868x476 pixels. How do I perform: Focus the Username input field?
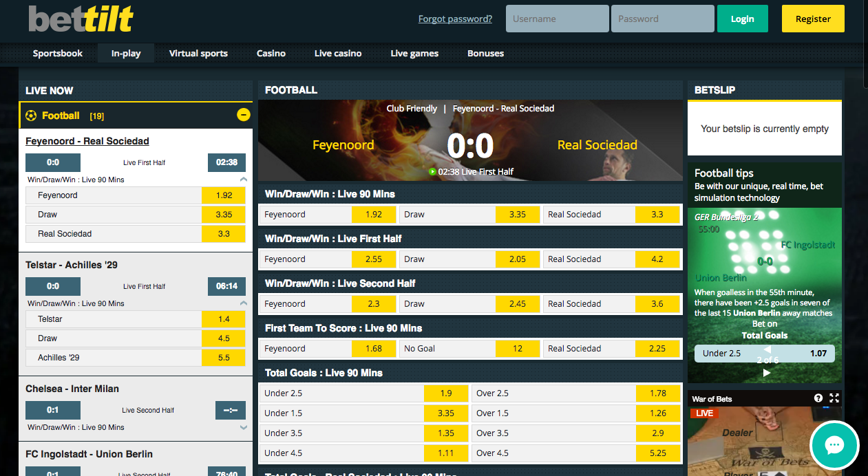coord(557,19)
